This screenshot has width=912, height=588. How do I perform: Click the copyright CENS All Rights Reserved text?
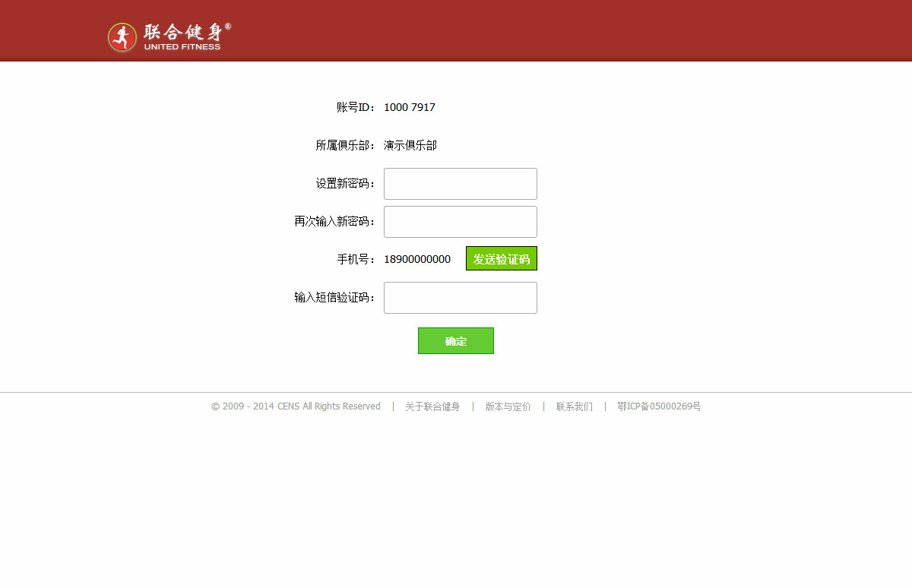pos(296,407)
